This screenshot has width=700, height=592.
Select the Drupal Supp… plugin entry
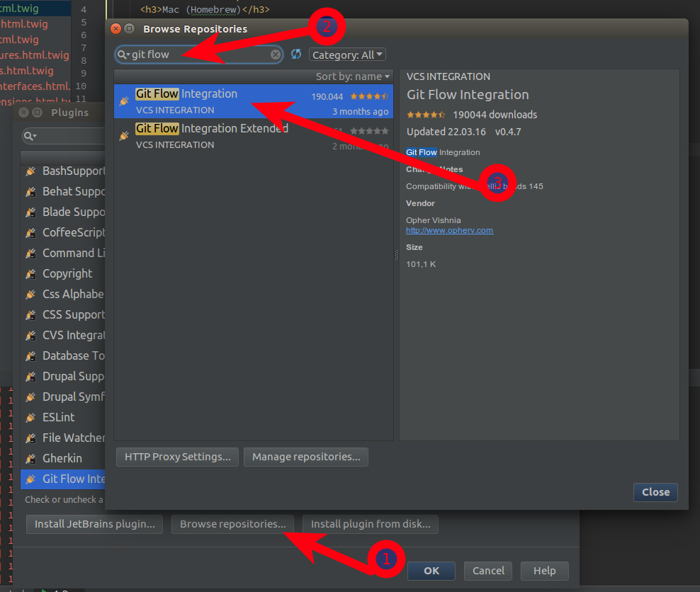(x=63, y=377)
